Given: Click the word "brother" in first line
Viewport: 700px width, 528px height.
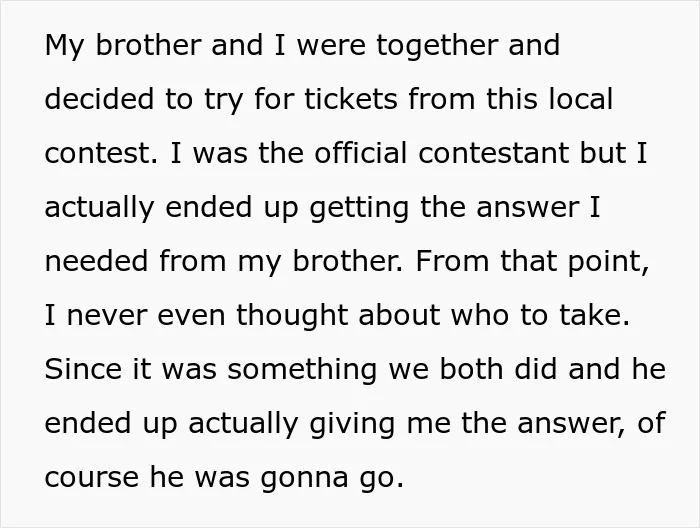Looking at the screenshot, I should coord(148,45).
